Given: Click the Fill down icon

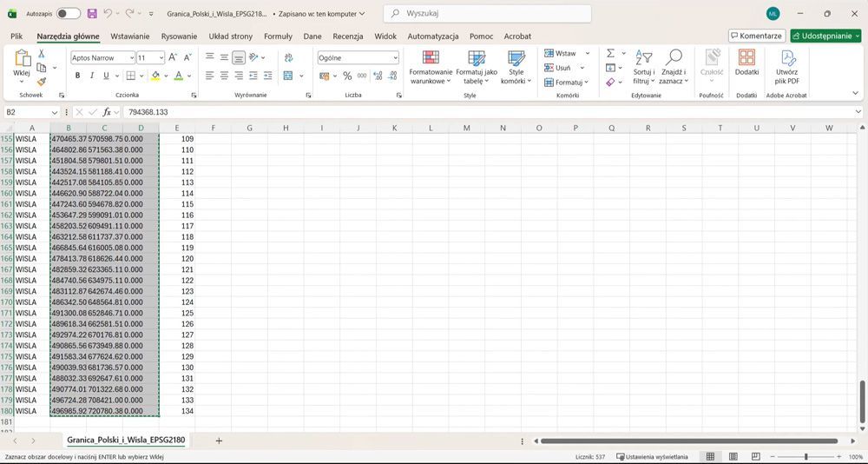Looking at the screenshot, I should pos(610,68).
